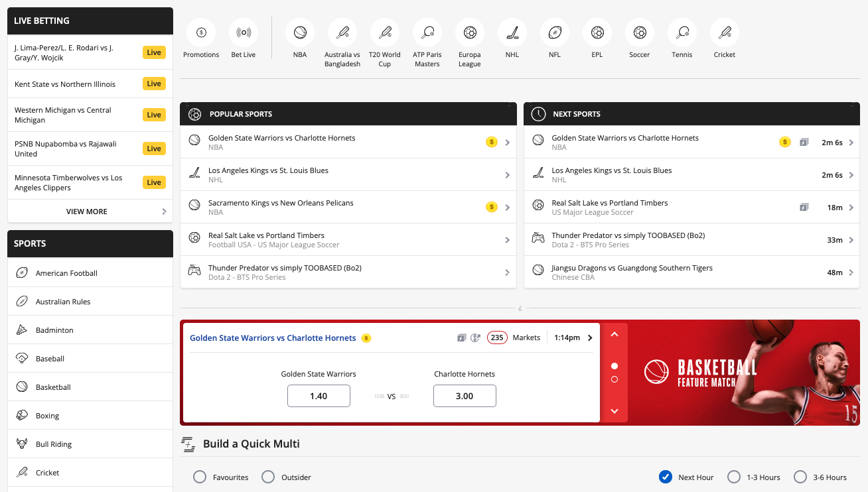Select first feature match carousel dot

(615, 366)
